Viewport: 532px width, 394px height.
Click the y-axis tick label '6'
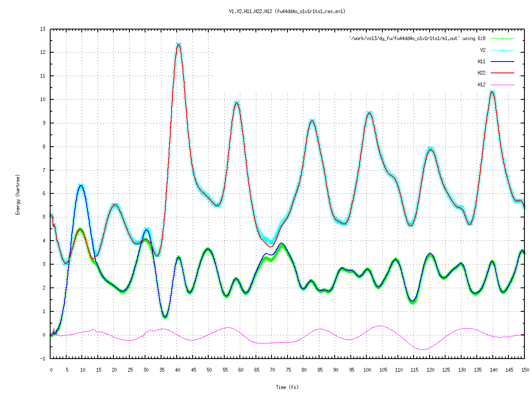point(44,194)
